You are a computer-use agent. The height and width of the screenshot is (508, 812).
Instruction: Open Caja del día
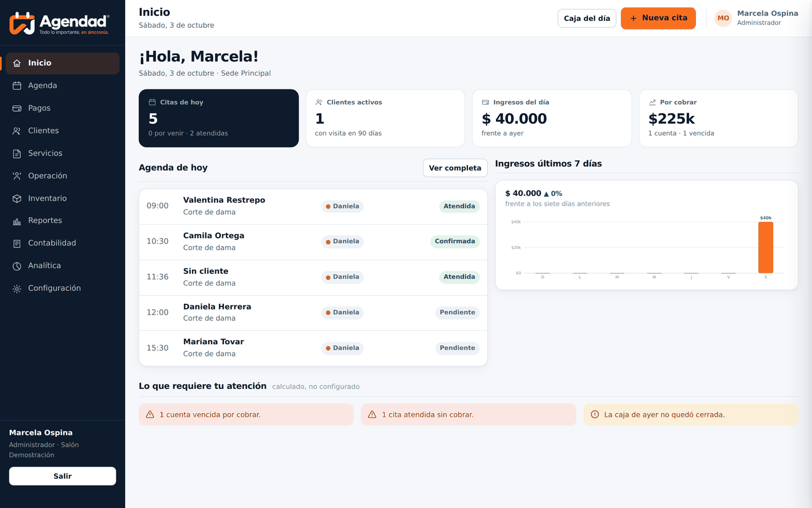click(587, 18)
